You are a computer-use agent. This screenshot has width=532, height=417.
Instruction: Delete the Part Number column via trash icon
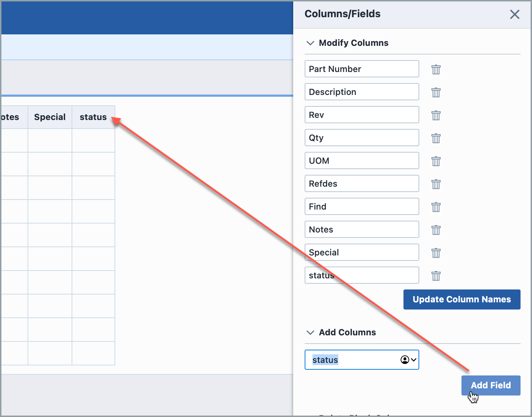[436, 69]
